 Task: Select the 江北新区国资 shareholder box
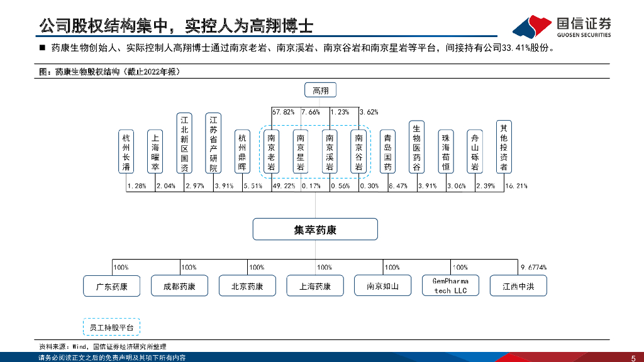184,143
